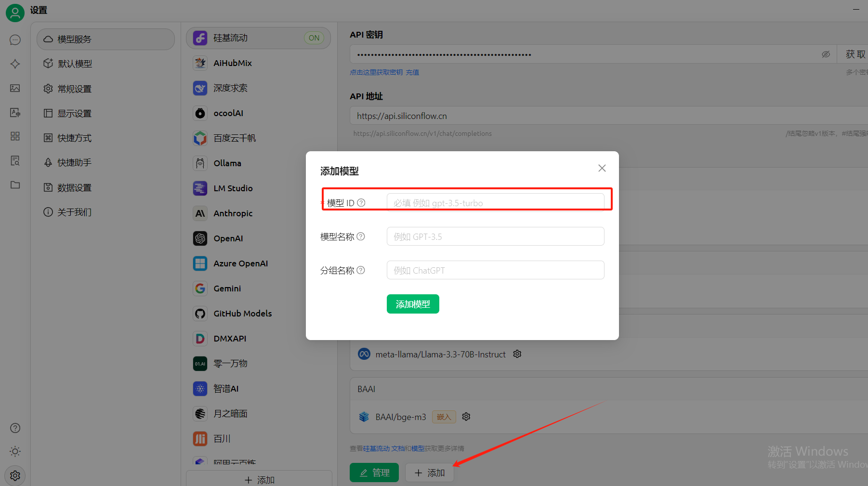
Task: Open the 模型 link at the bottom
Action: 418,448
